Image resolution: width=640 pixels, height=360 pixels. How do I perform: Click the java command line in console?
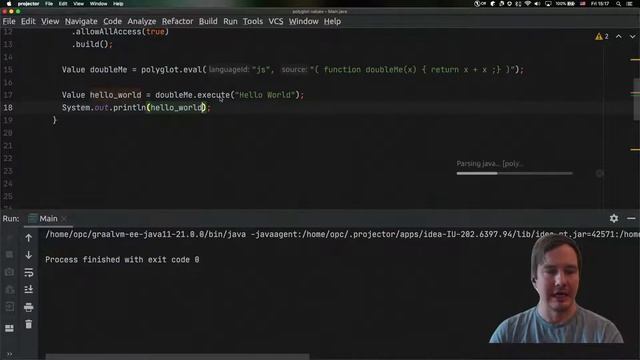342,234
